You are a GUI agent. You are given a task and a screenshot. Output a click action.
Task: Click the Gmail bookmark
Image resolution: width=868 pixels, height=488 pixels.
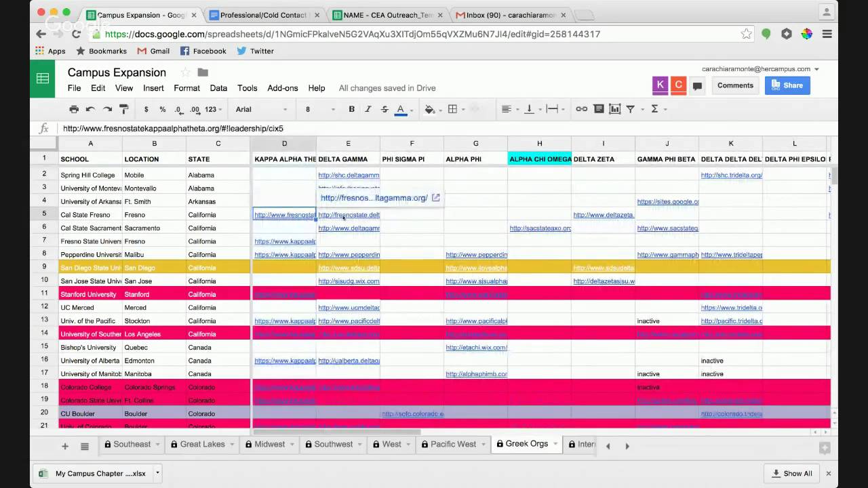(x=153, y=51)
